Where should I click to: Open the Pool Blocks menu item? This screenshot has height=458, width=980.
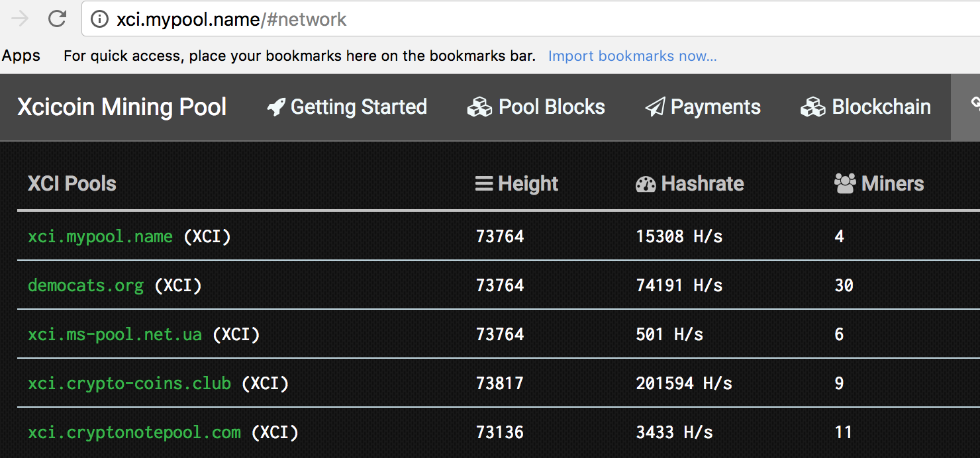coord(536,107)
